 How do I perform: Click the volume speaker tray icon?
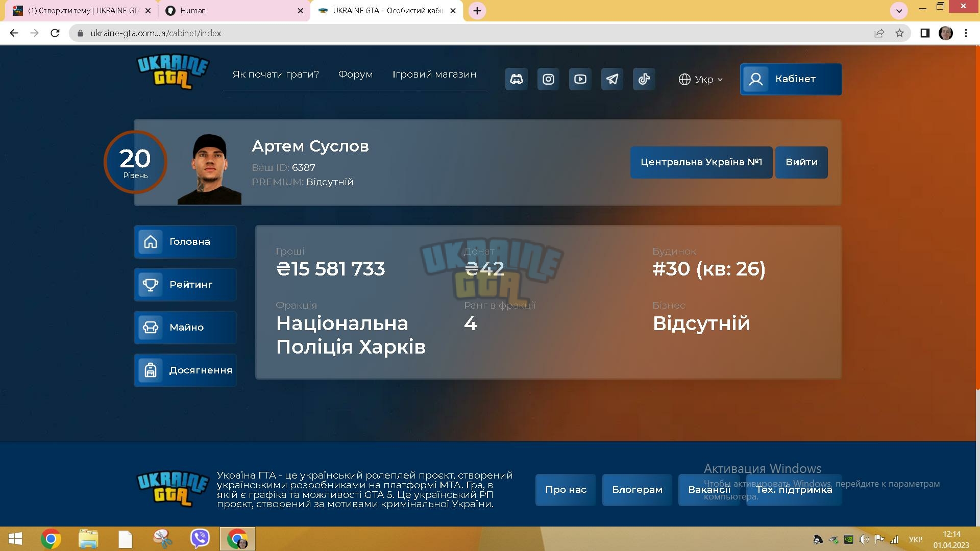[864, 539]
